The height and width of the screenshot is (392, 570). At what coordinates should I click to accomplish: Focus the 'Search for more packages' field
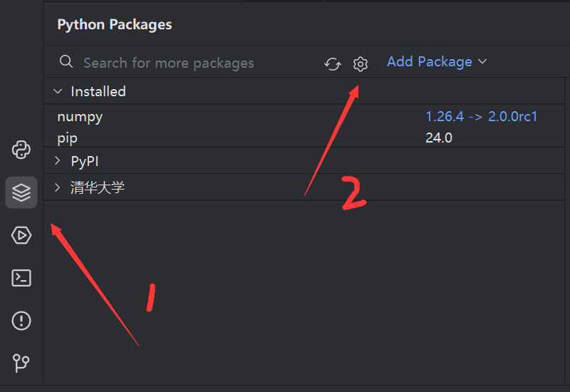coord(185,63)
